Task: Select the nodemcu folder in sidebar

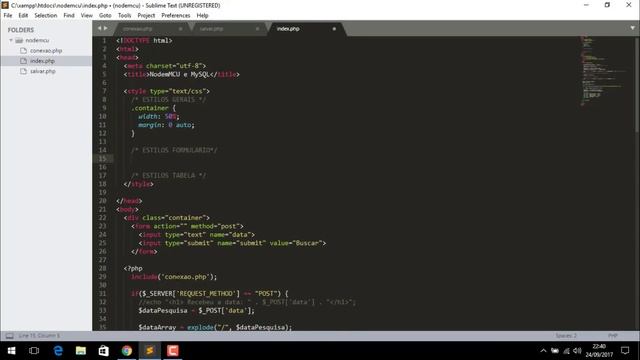Action: click(x=37, y=40)
